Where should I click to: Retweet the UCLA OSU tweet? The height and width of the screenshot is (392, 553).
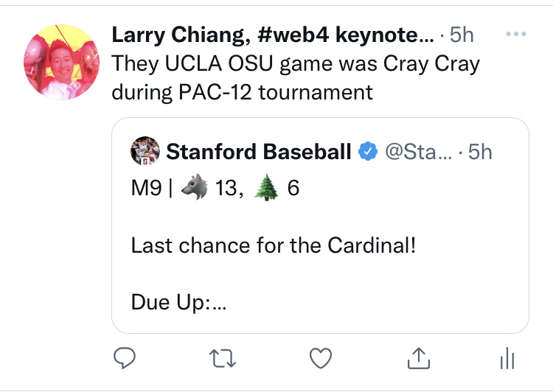coord(221,358)
